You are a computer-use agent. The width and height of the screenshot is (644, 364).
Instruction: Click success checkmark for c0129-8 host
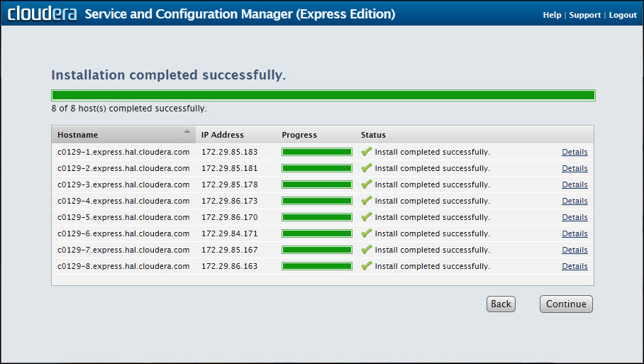[x=367, y=266]
